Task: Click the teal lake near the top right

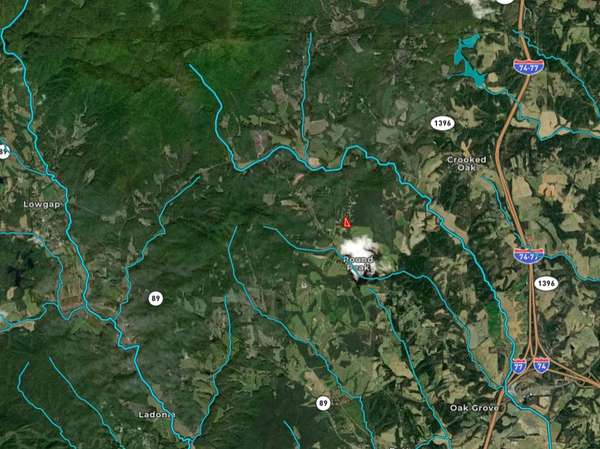Action: 468,63
